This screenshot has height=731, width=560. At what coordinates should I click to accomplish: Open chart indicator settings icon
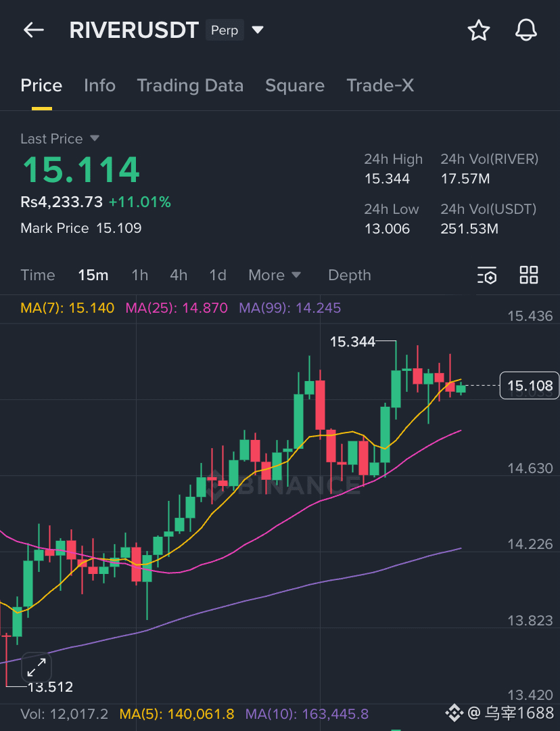point(487,275)
